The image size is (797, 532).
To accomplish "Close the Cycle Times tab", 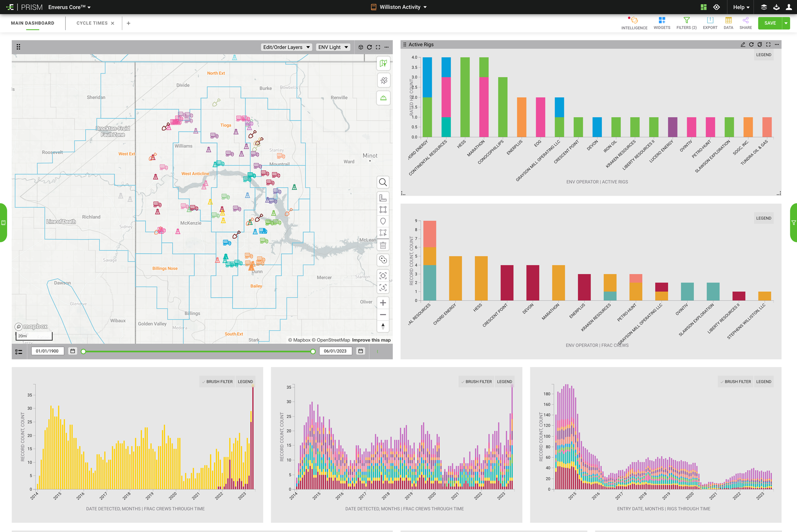I will [x=113, y=23].
